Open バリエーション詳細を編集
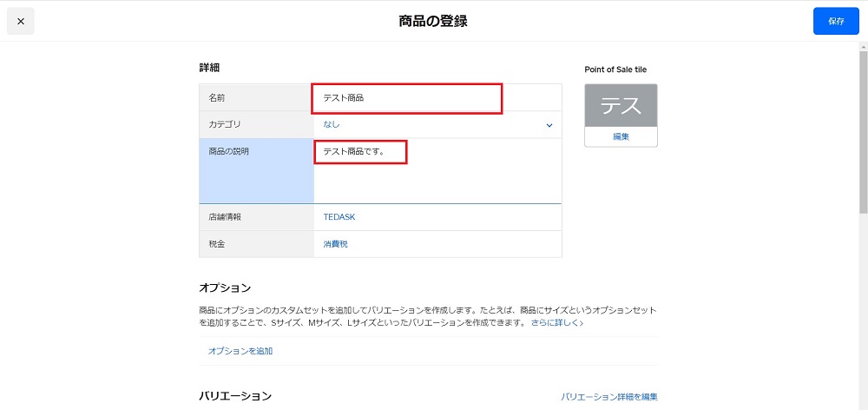Screen dimensions: 868x410 609,397
